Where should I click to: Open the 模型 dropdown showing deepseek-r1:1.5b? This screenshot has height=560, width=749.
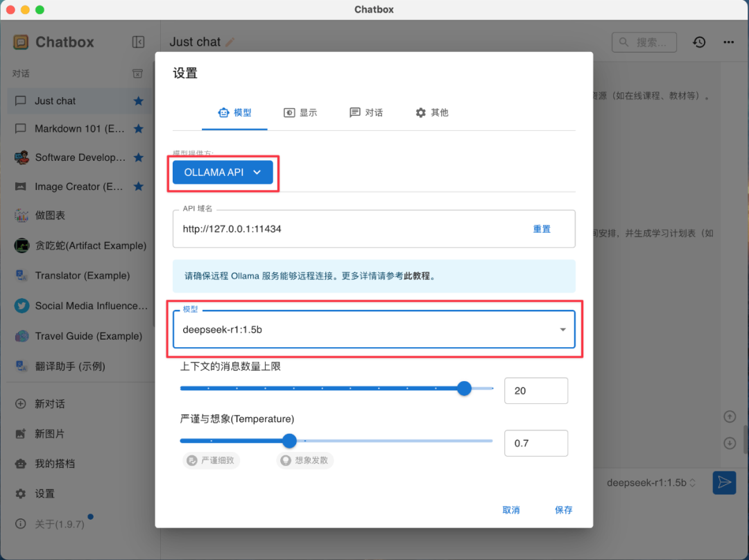coord(374,330)
